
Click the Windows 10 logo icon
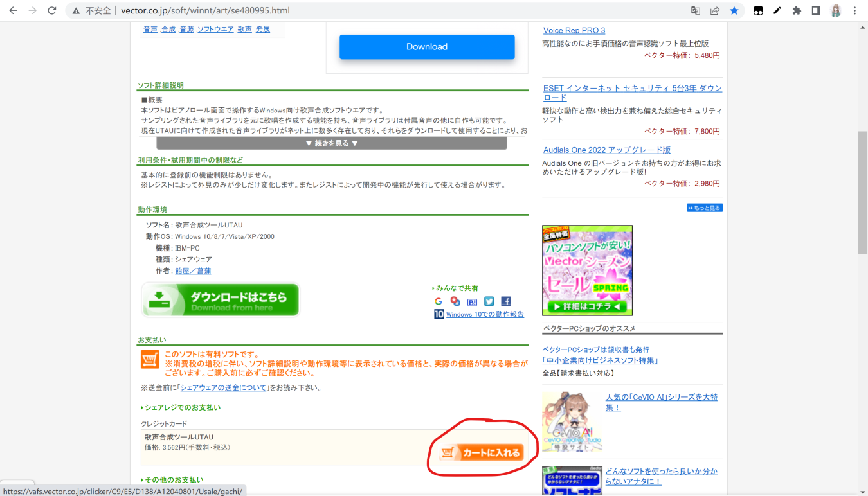point(439,314)
